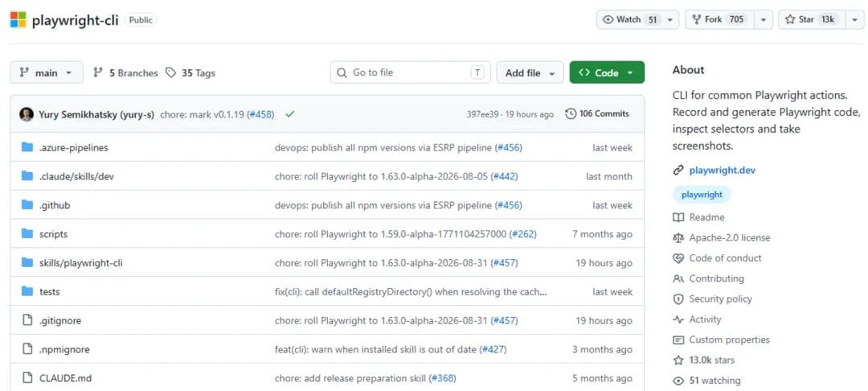Expand the green Code dropdown
The image size is (868, 391).
(x=607, y=72)
